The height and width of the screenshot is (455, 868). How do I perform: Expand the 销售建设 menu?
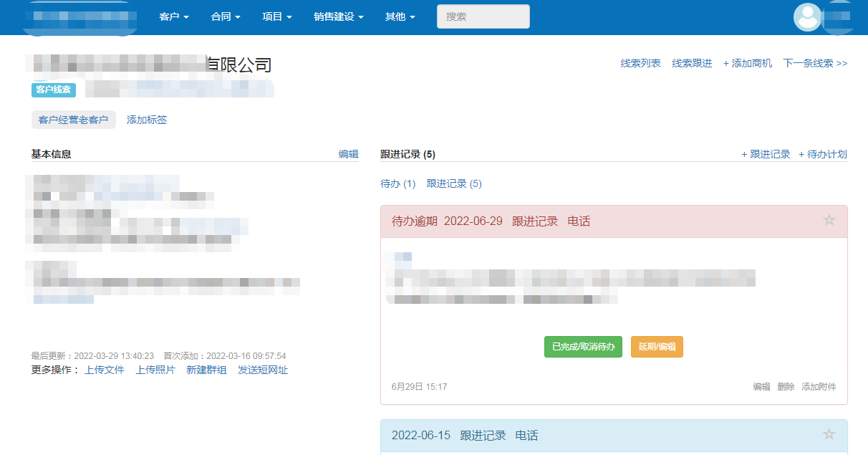click(339, 16)
